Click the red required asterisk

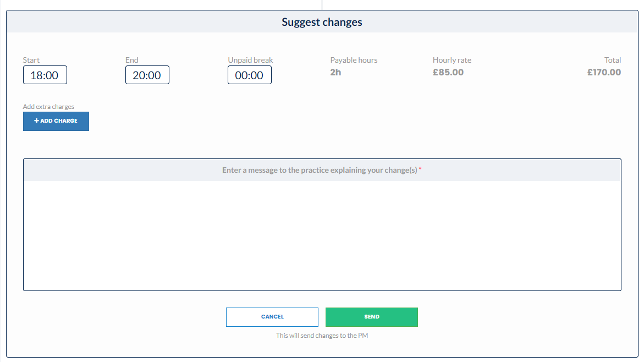click(x=420, y=169)
